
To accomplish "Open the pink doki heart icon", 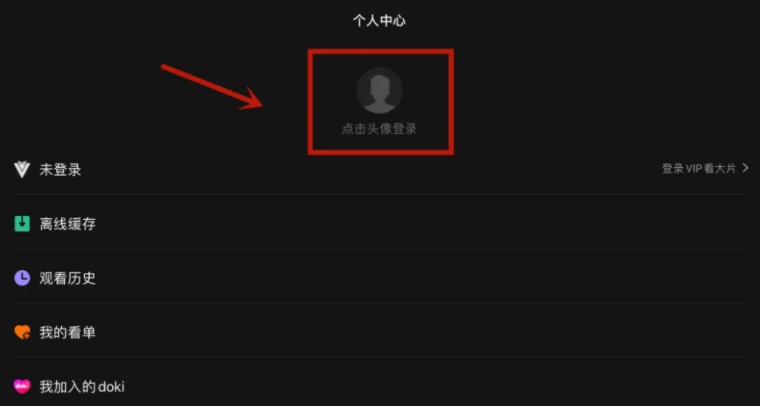I will [22, 387].
